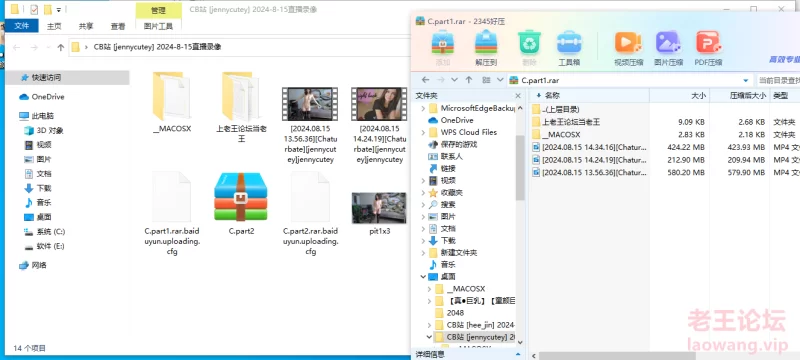Image resolution: width=800 pixels, height=360 pixels.
Task: Click the 添加 add icon in 2345好压
Action: click(442, 48)
